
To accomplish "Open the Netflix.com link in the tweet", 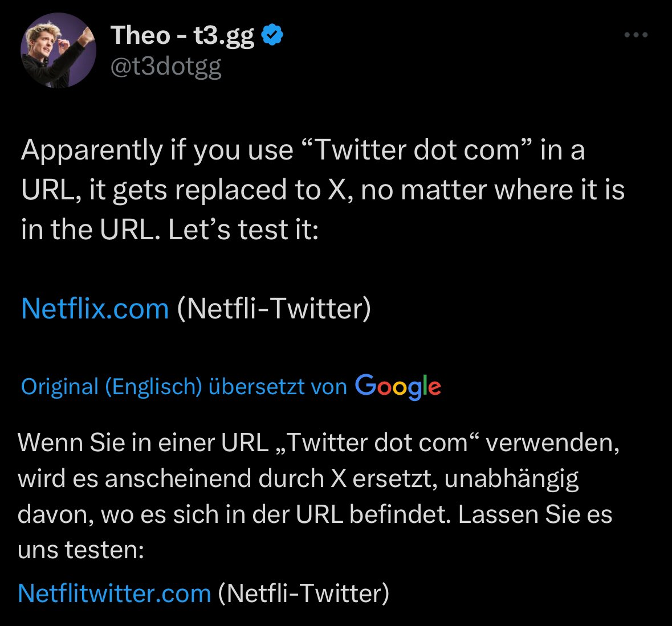I will click(x=95, y=308).
